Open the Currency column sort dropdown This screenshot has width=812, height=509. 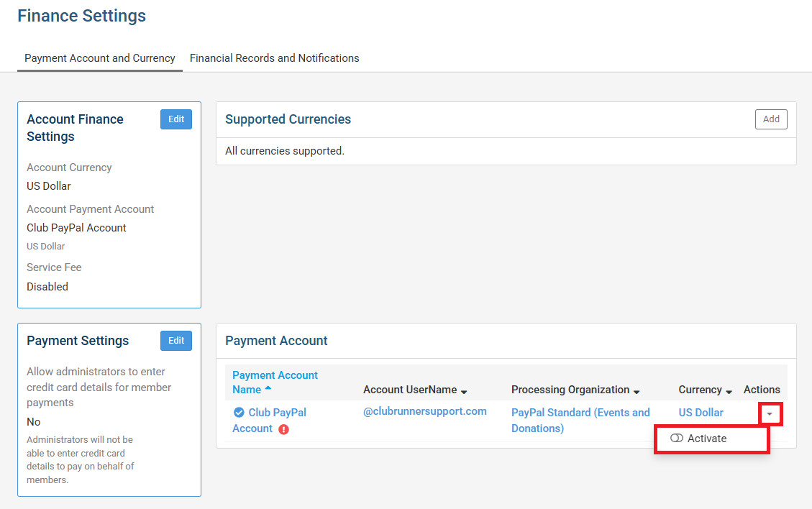(x=728, y=390)
